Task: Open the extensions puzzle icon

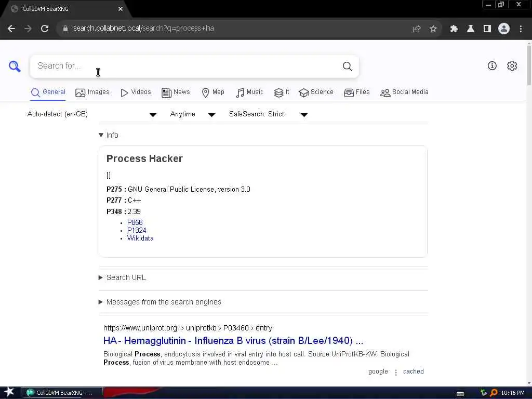Action: (454, 29)
